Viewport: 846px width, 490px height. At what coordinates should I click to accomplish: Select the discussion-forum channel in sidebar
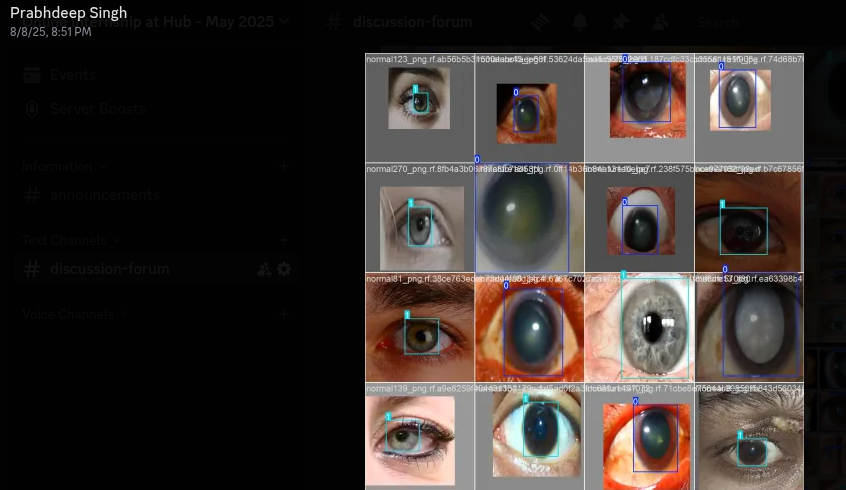point(110,269)
